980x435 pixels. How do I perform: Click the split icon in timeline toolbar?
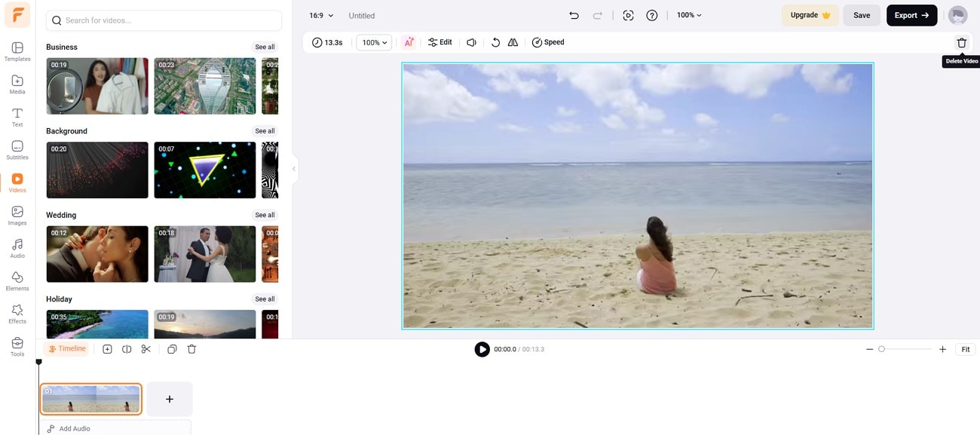127,349
